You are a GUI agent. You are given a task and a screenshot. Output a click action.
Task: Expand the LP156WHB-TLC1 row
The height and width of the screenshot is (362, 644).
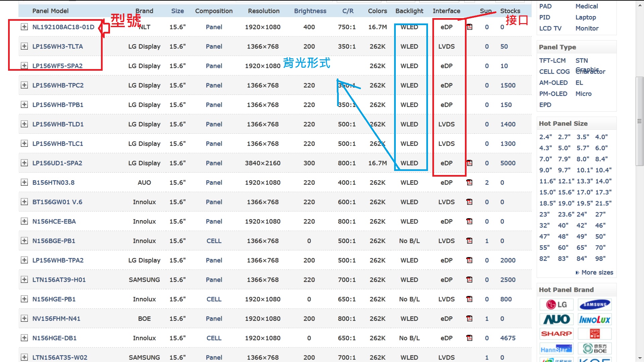(24, 144)
